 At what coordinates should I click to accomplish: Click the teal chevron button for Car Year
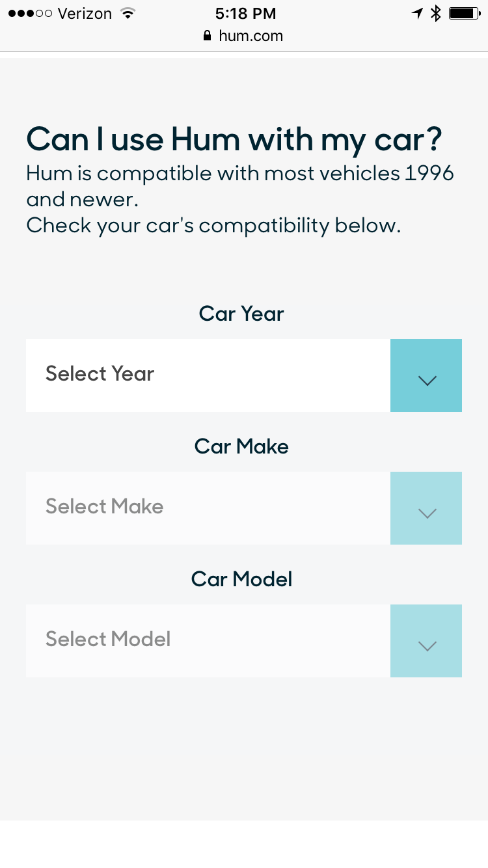(426, 375)
